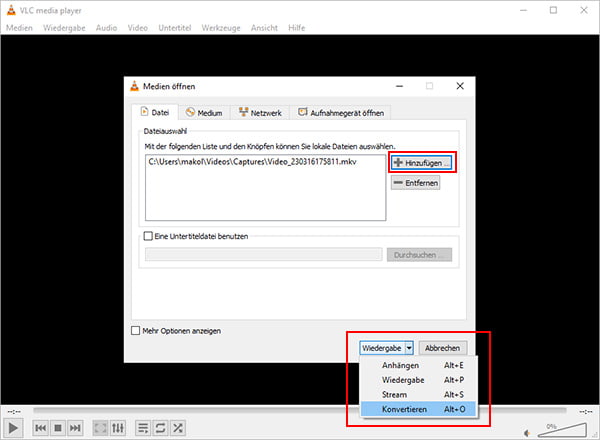Open the main-window Wiedergabe menu
The image size is (600, 440).
pos(64,28)
